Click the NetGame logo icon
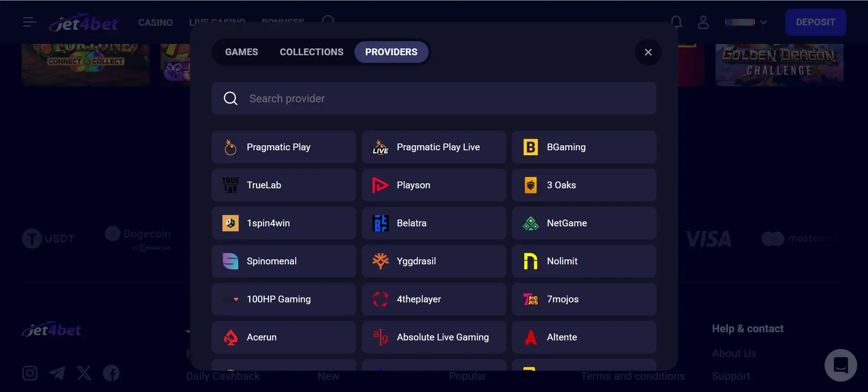 coord(530,223)
